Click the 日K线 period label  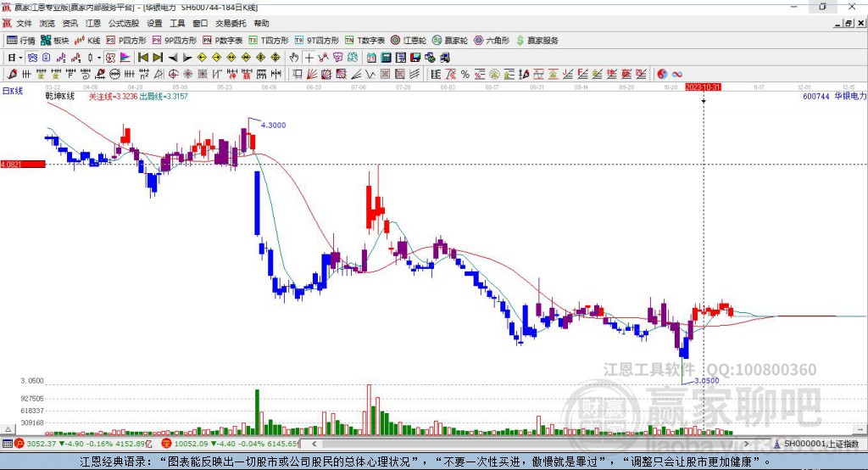[12, 91]
